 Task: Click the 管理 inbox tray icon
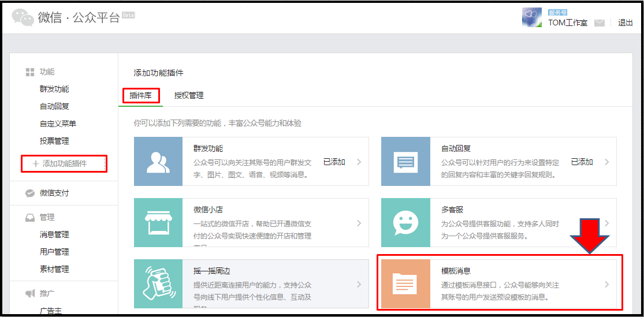coord(29,218)
